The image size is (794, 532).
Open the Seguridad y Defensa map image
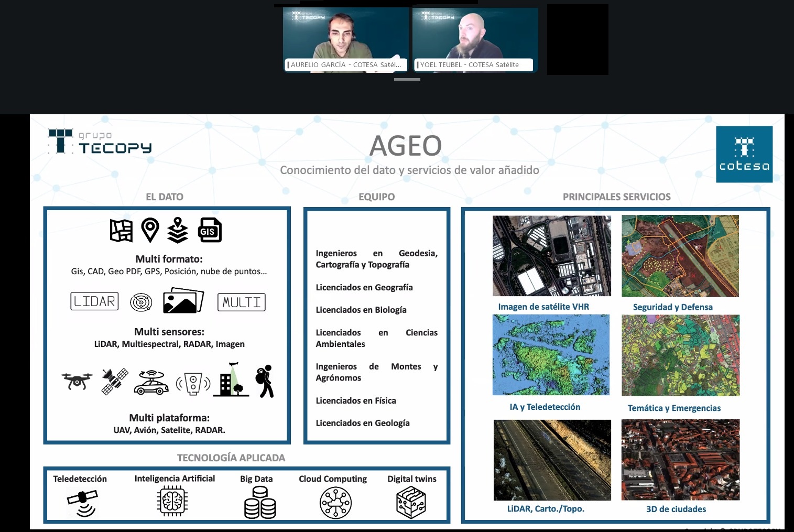(680, 256)
